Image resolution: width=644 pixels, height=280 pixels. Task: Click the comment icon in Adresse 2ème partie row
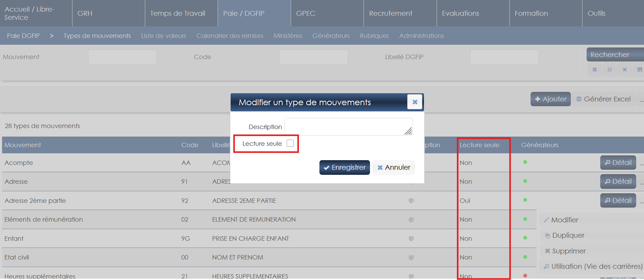point(411,201)
